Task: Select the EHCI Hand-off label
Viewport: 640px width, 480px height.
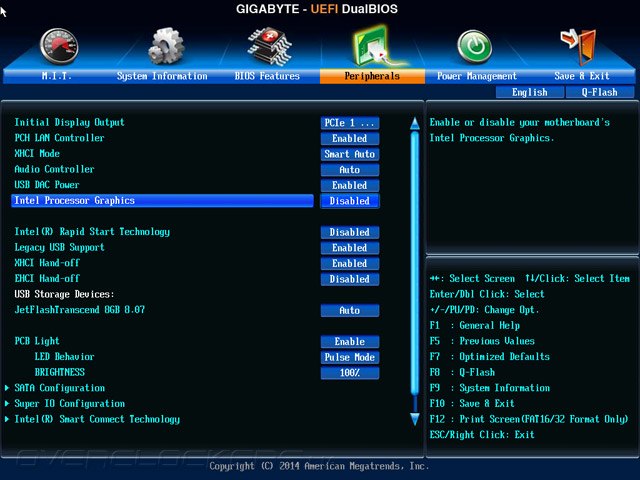Action: [x=47, y=278]
